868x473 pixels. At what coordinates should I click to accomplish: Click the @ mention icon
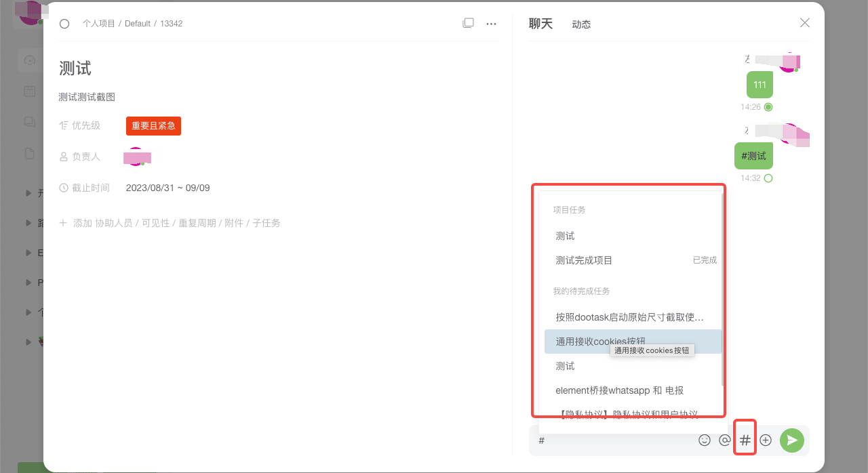(724, 440)
